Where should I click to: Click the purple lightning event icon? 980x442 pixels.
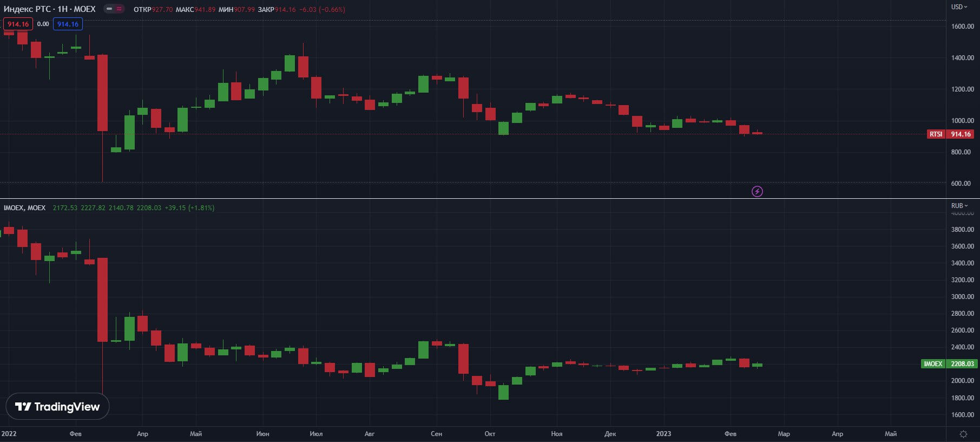click(757, 191)
